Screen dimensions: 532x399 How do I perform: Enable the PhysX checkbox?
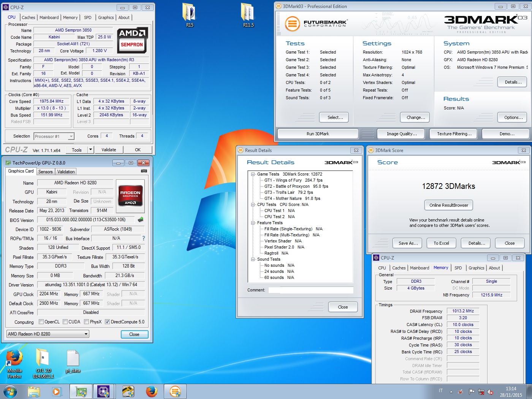(87, 322)
